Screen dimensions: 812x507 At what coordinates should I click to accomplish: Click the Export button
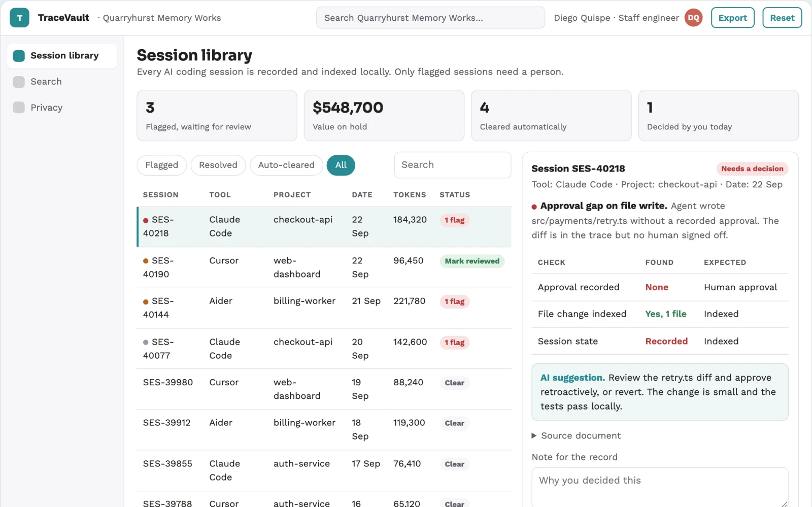(733, 18)
